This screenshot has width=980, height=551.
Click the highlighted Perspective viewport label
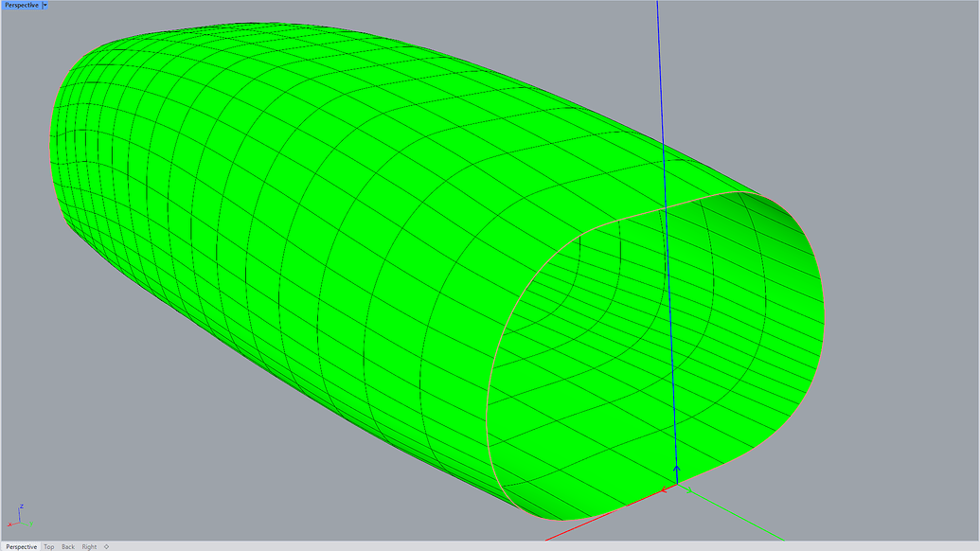(21, 5)
